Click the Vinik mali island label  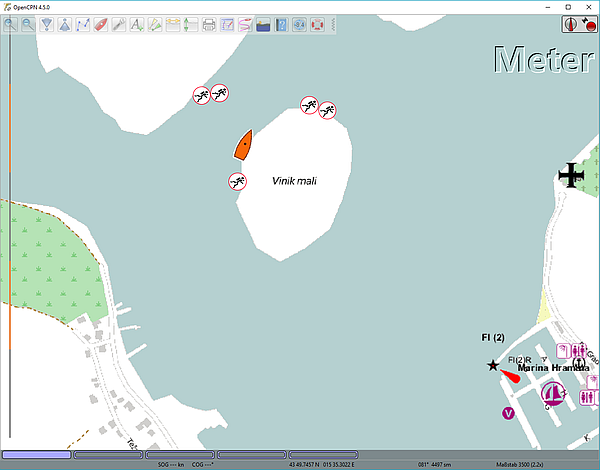click(x=294, y=181)
